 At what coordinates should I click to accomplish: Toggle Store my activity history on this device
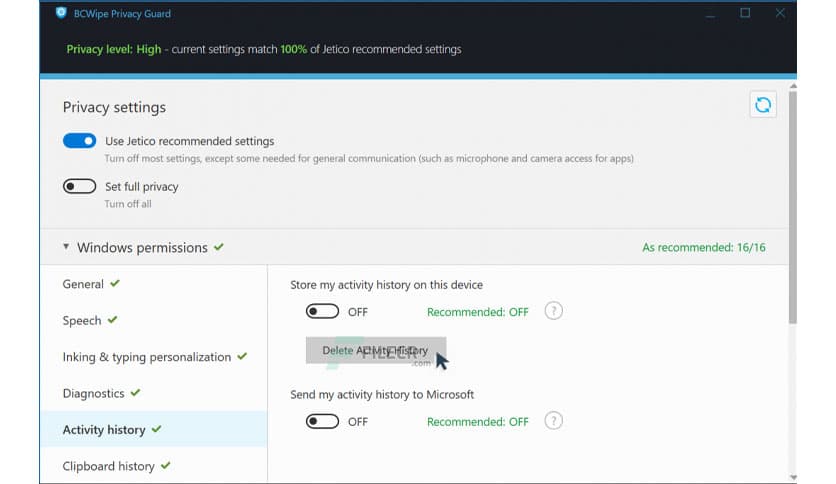point(322,311)
